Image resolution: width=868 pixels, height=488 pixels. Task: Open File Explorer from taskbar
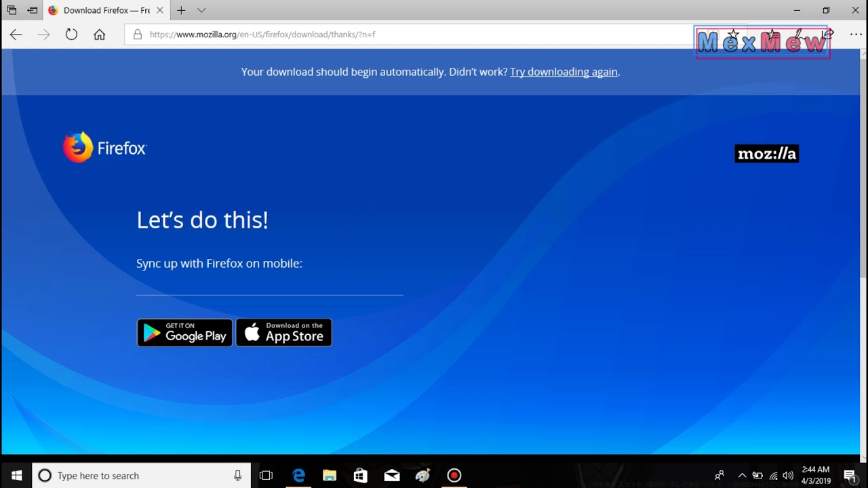coord(330,476)
